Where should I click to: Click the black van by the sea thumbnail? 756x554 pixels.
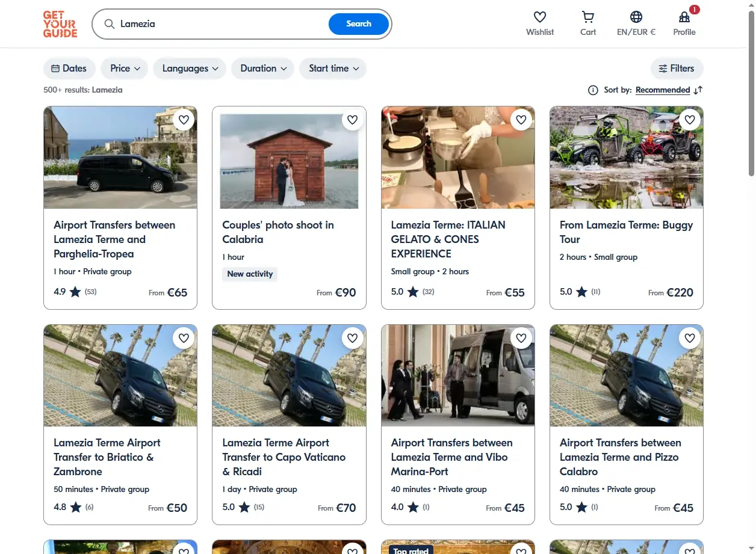point(120,158)
